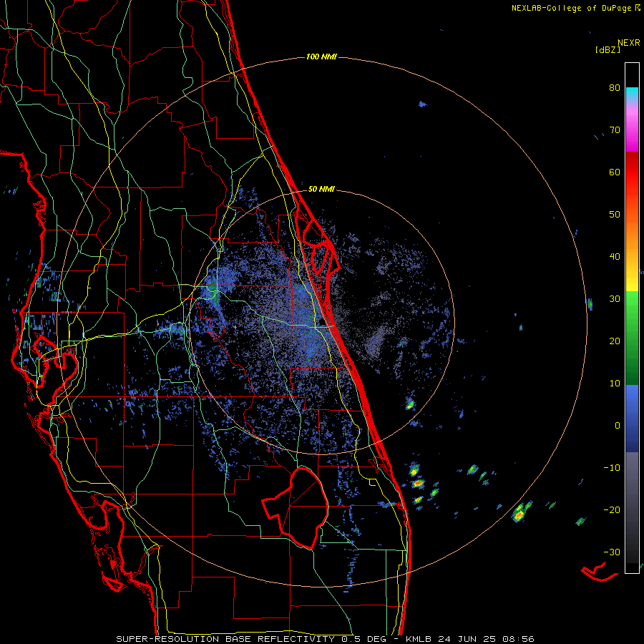The width and height of the screenshot is (644, 644).
Task: Click the 20 value on the dBZ scale
Action: [615, 342]
